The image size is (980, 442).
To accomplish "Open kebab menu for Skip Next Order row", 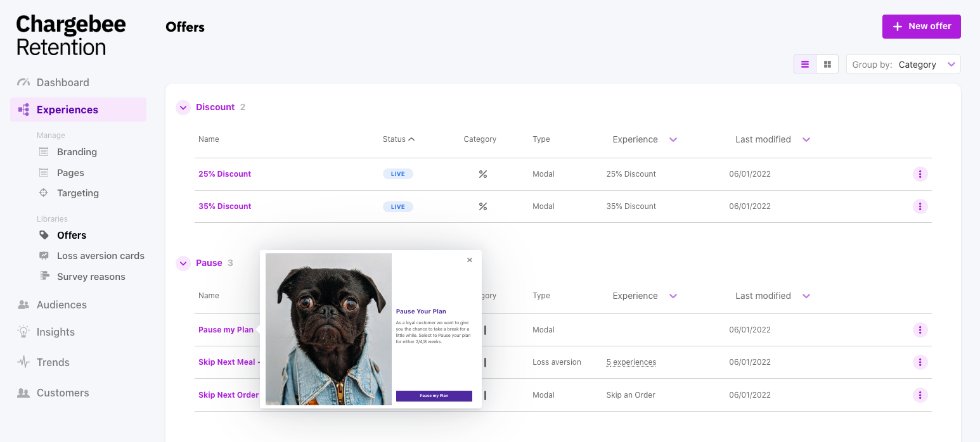I will click(x=920, y=395).
